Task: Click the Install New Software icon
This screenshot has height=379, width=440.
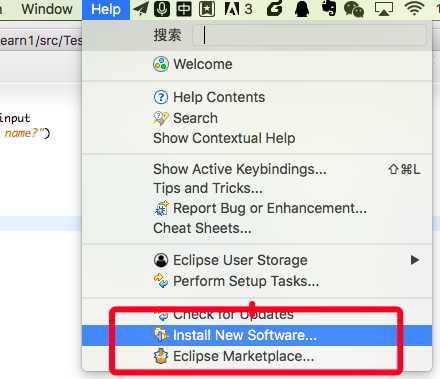Action: coord(161,335)
